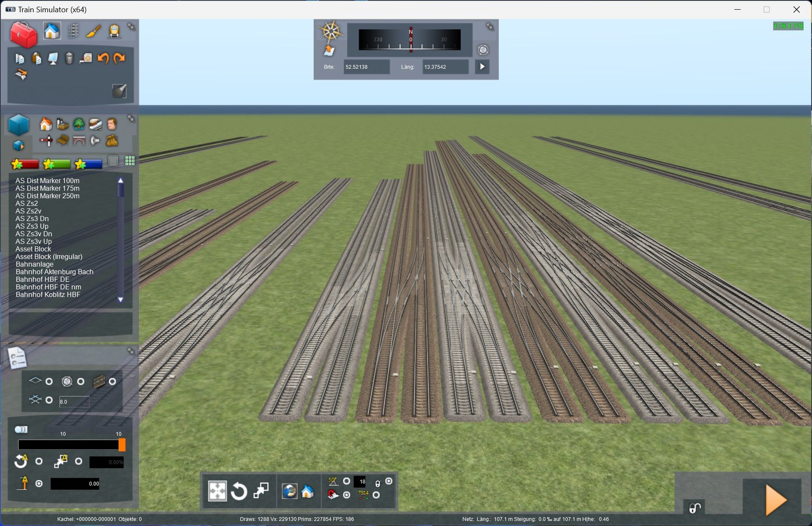
Task: Activate the tape measure tool
Action: (86, 58)
